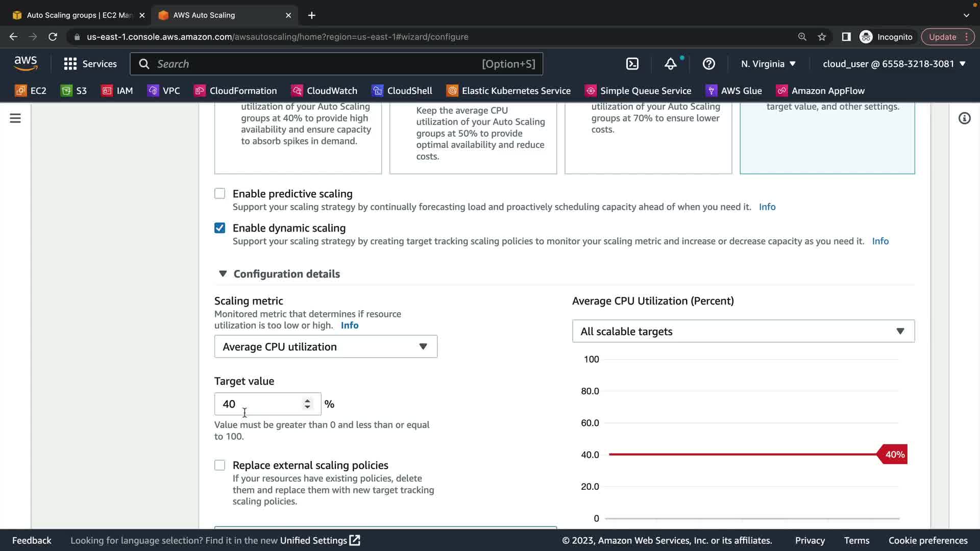Check Replace external scaling policies
The image size is (980, 551).
pos(219,465)
